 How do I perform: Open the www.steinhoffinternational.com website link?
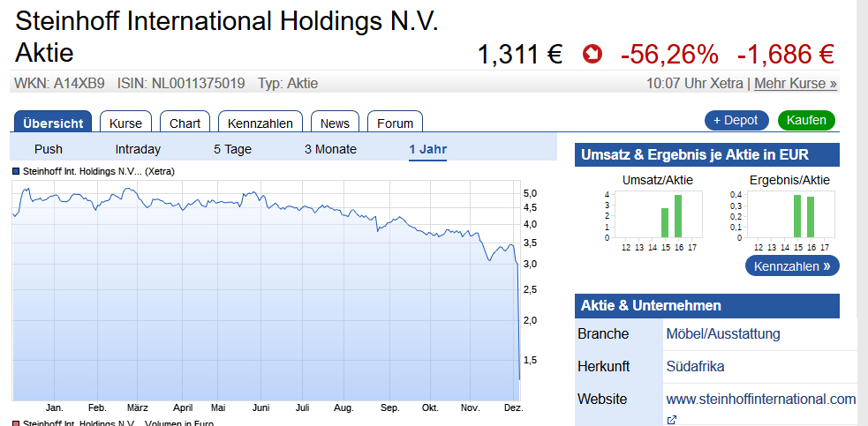click(760, 399)
